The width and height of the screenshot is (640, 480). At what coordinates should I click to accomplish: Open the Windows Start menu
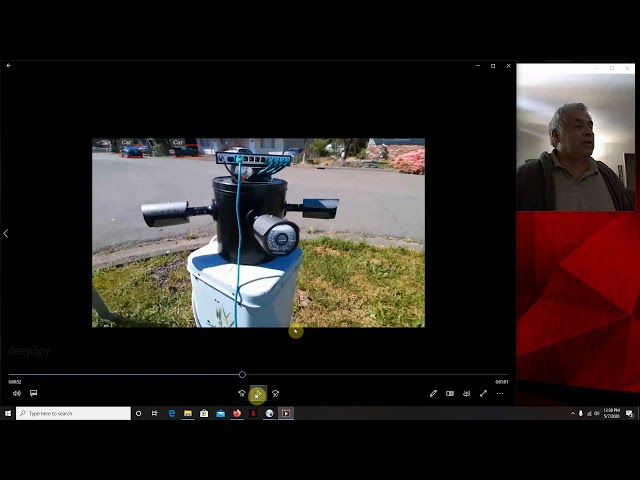point(8,413)
